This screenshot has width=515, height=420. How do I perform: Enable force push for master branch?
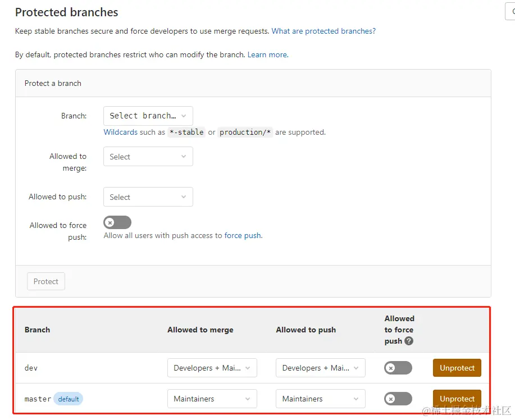click(x=398, y=399)
